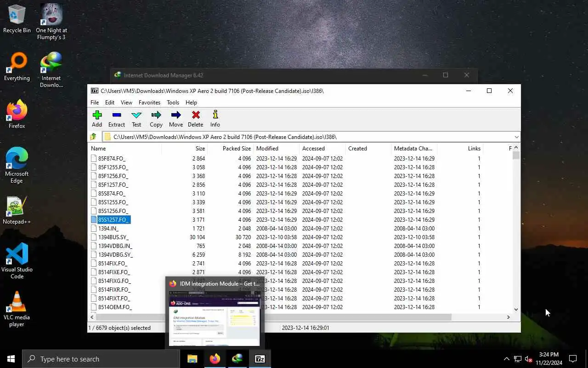588x368 pixels.
Task: Select the Notepad++ desktop shortcut
Action: (17, 211)
